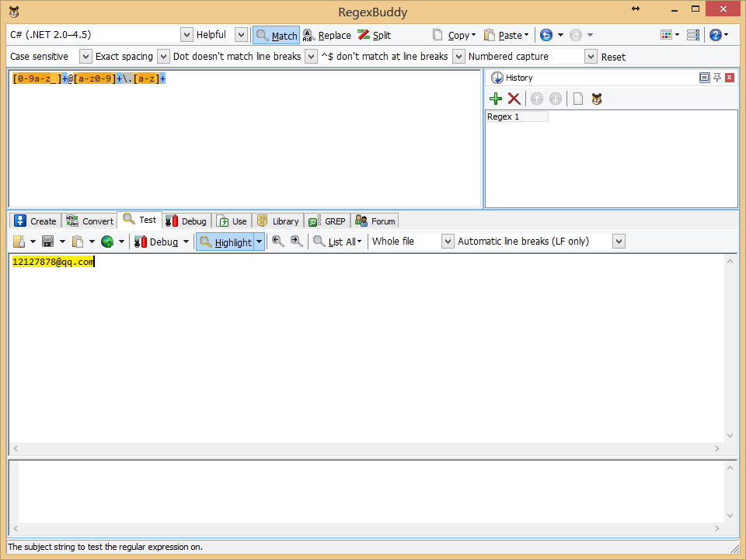Switch to Replace mode
The height and width of the screenshot is (560, 746).
(327, 35)
